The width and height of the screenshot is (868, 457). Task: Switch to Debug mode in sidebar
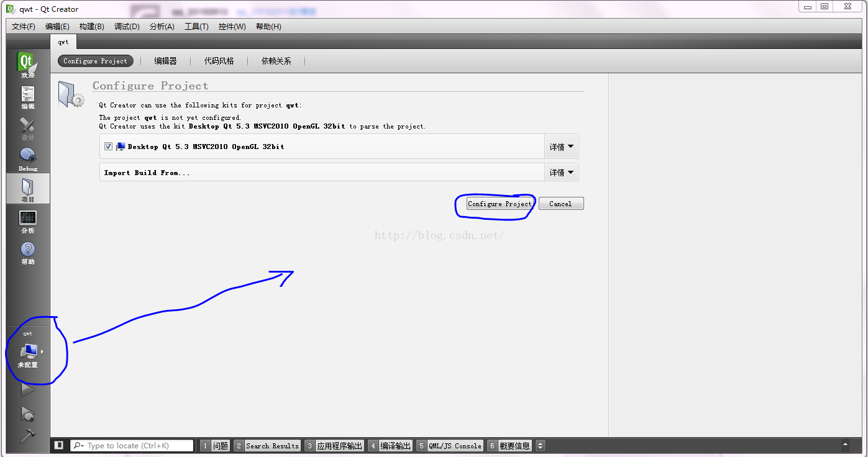[27, 159]
